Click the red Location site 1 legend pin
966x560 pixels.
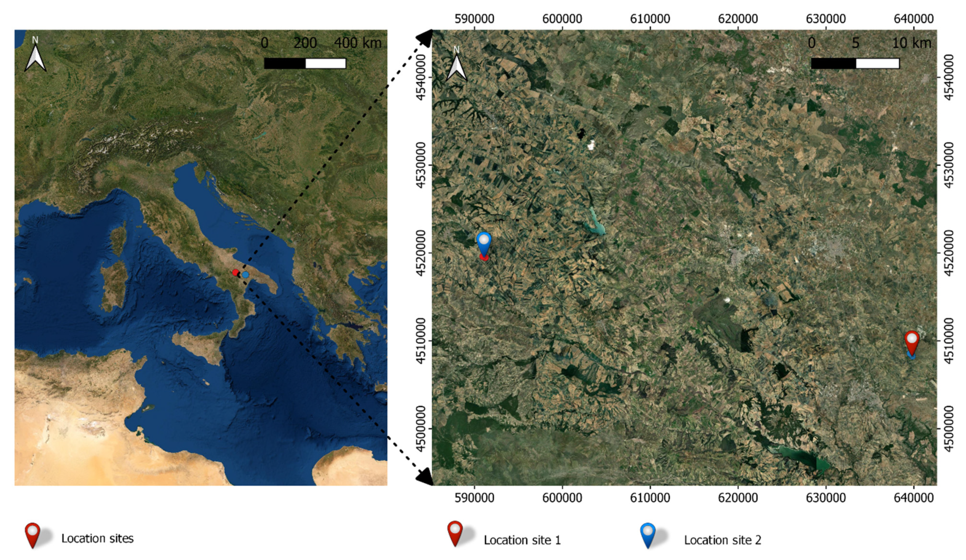(x=455, y=532)
